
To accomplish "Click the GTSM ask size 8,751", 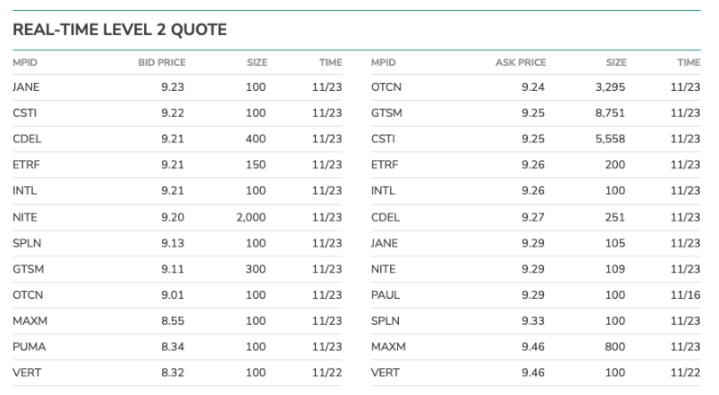I will coord(610,113).
